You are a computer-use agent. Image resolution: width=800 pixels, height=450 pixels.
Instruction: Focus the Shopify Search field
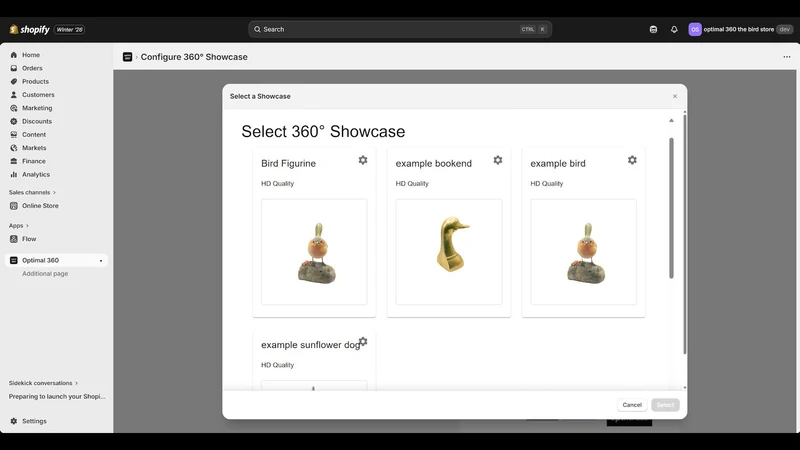[399, 30]
